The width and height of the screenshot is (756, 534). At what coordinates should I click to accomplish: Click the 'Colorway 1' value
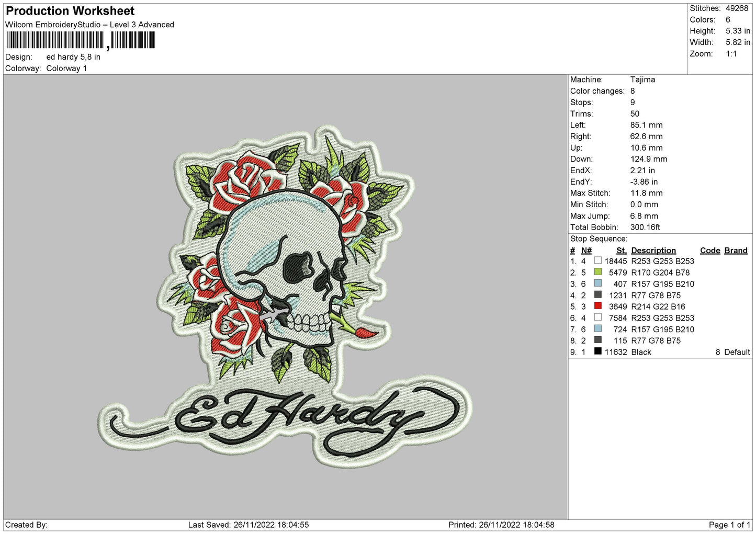coord(66,69)
